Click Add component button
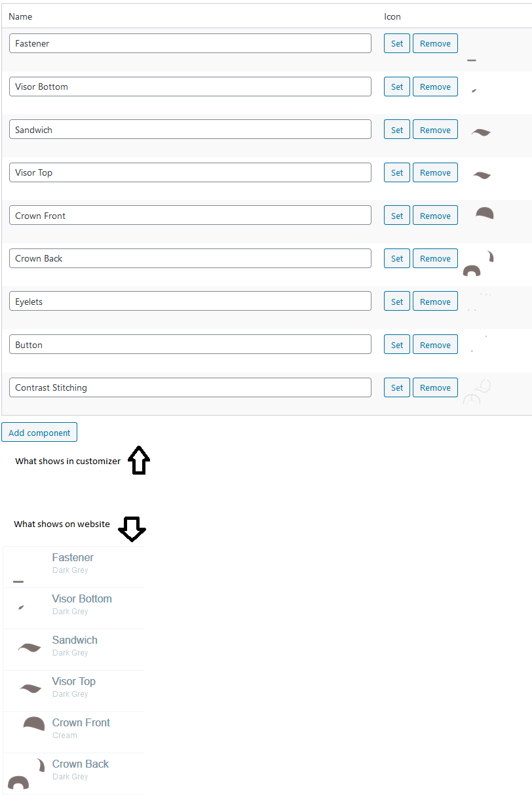The width and height of the screenshot is (532, 805). [x=39, y=433]
